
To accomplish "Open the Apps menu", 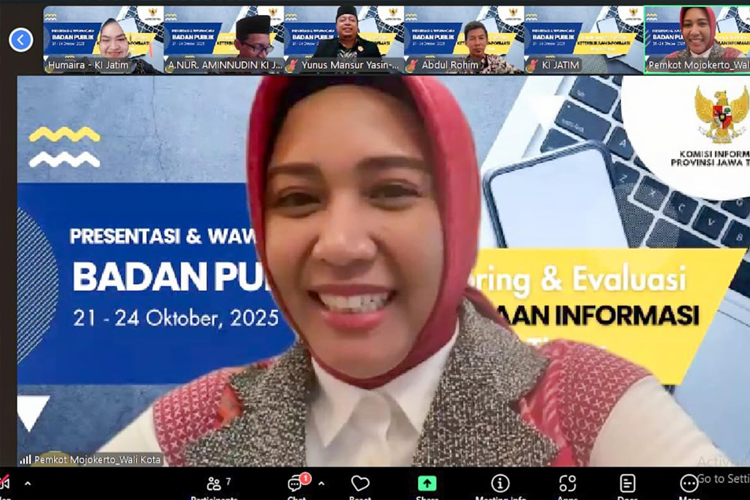I will click(x=568, y=485).
